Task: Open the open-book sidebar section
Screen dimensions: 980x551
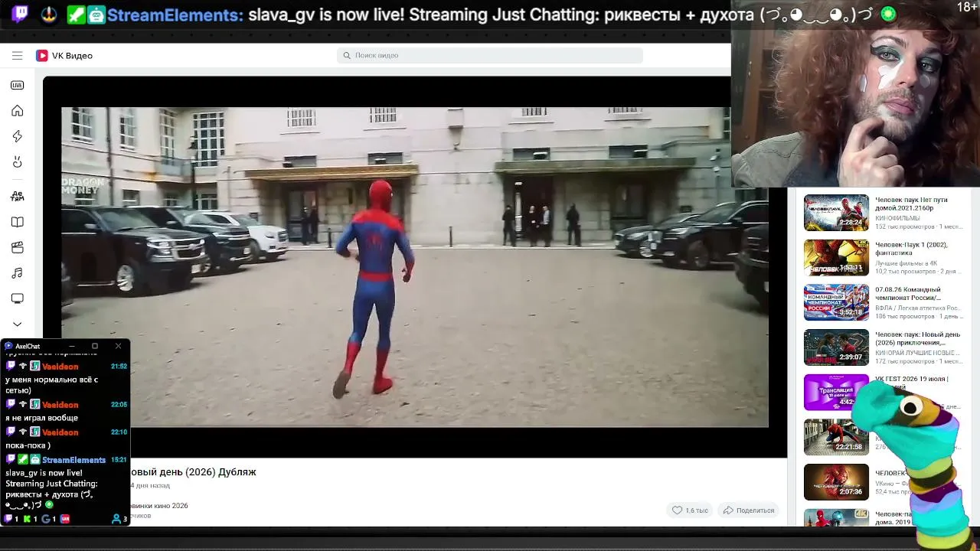Action: [x=17, y=222]
